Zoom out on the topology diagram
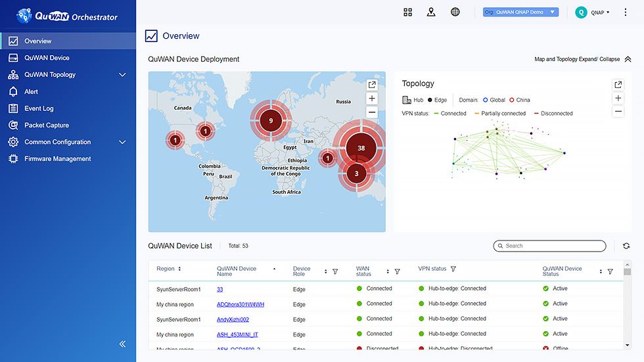This screenshot has height=362, width=644. (618, 112)
